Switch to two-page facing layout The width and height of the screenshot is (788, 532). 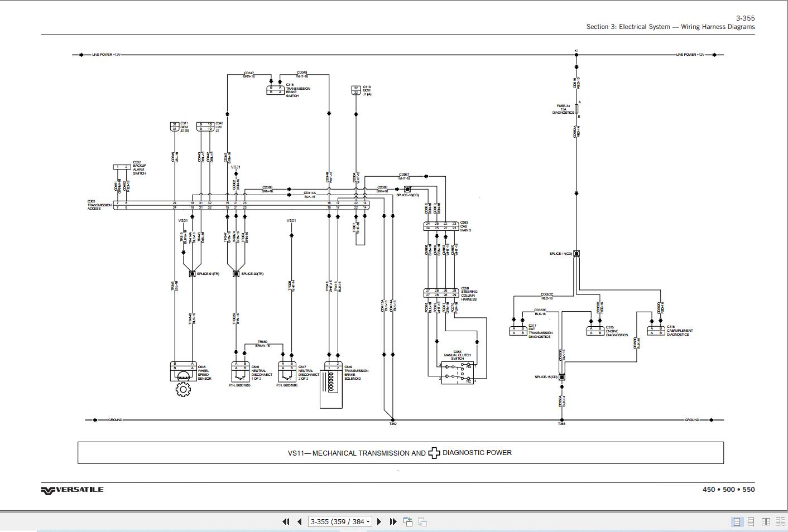click(x=766, y=522)
